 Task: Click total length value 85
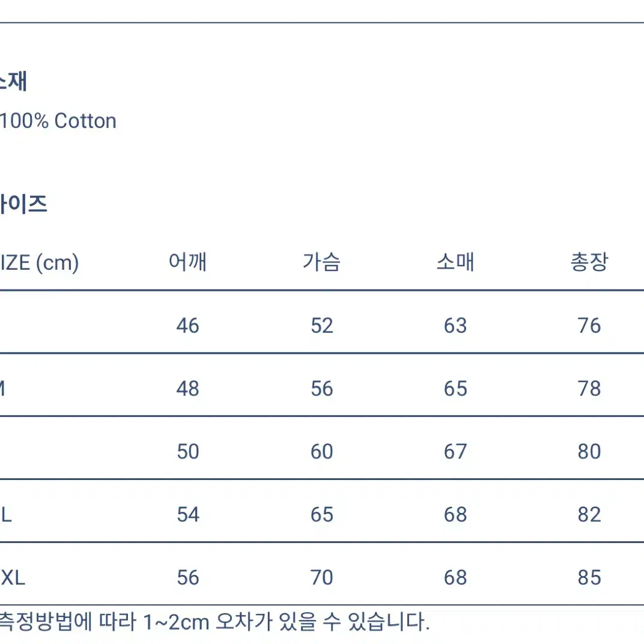pos(589,578)
